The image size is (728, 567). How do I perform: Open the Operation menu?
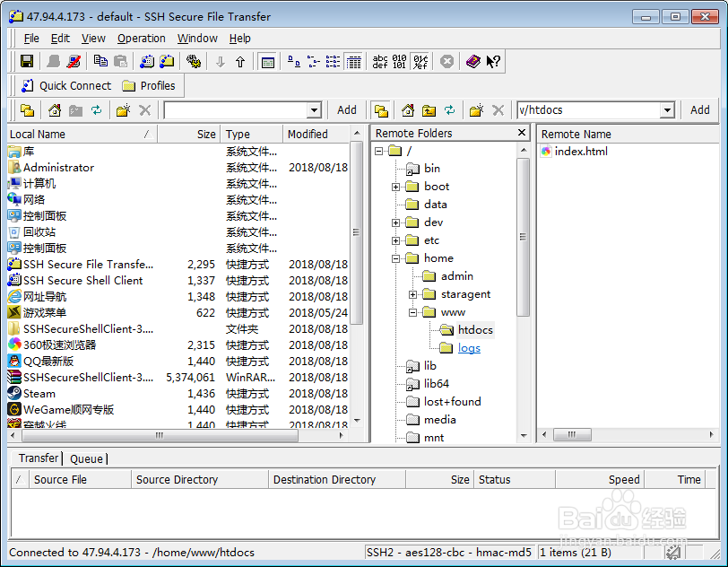141,38
